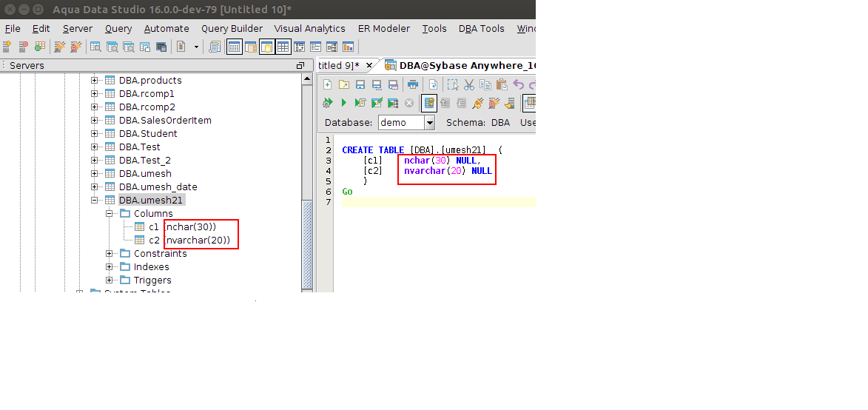Click the Execute Edit pencil table icon
868x410 pixels.
coord(377,103)
